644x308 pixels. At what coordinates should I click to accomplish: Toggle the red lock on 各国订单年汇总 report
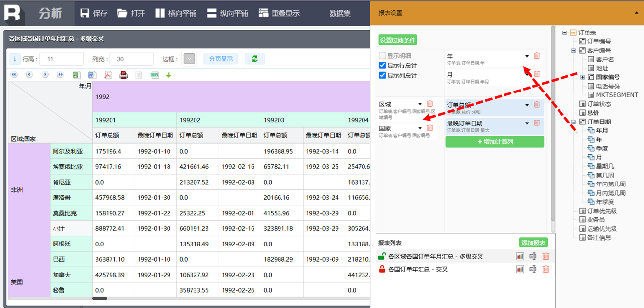pyautogui.click(x=382, y=269)
